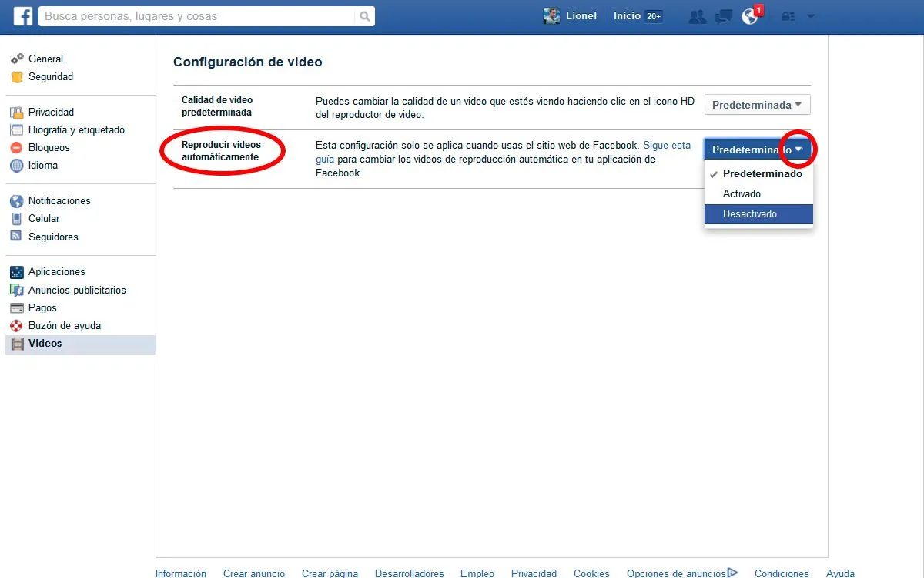Open the Ayuda footer link
The width and height of the screenshot is (924, 578).
[x=840, y=573]
